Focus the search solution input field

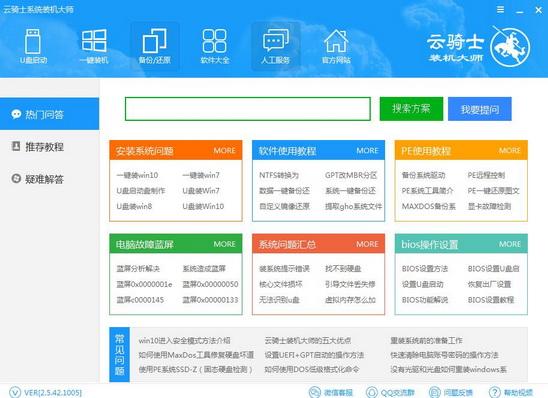(x=248, y=109)
